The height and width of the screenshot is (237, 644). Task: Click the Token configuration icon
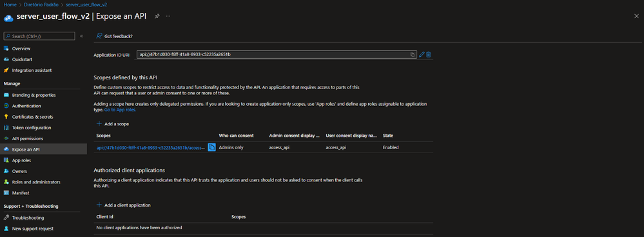pyautogui.click(x=6, y=128)
